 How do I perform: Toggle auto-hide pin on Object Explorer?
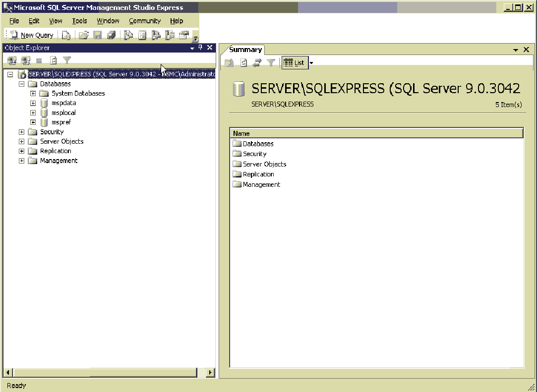pyautogui.click(x=201, y=48)
